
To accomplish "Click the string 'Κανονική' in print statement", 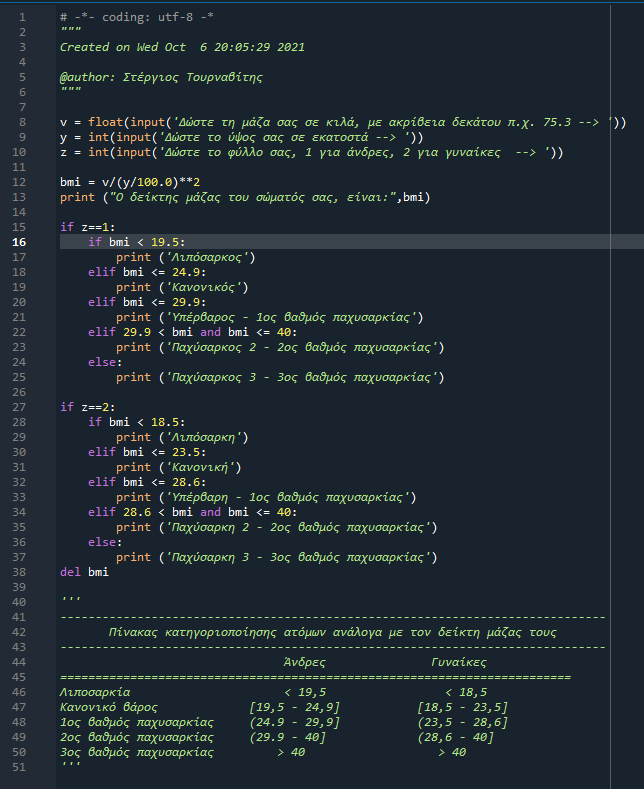I will [x=191, y=467].
